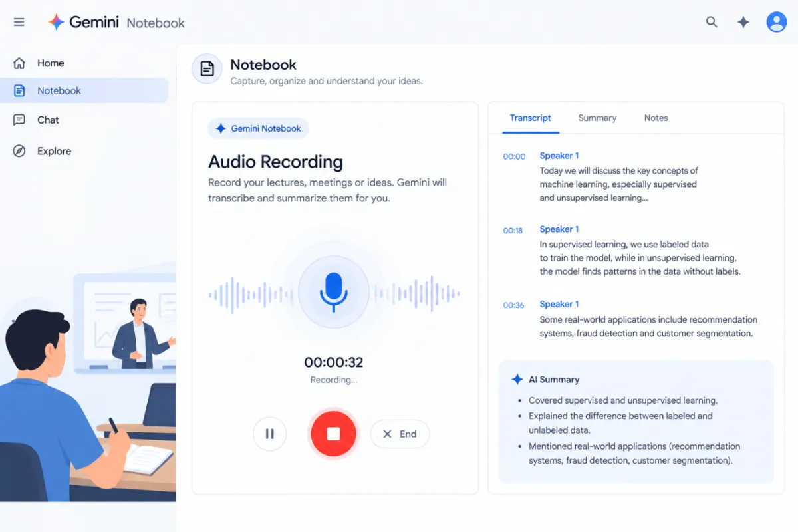
Task: Click the right audio waveform
Action: point(418,294)
